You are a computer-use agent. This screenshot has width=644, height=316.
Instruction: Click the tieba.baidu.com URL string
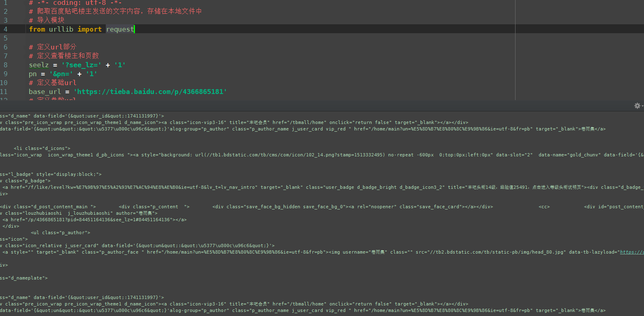pyautogui.click(x=150, y=92)
